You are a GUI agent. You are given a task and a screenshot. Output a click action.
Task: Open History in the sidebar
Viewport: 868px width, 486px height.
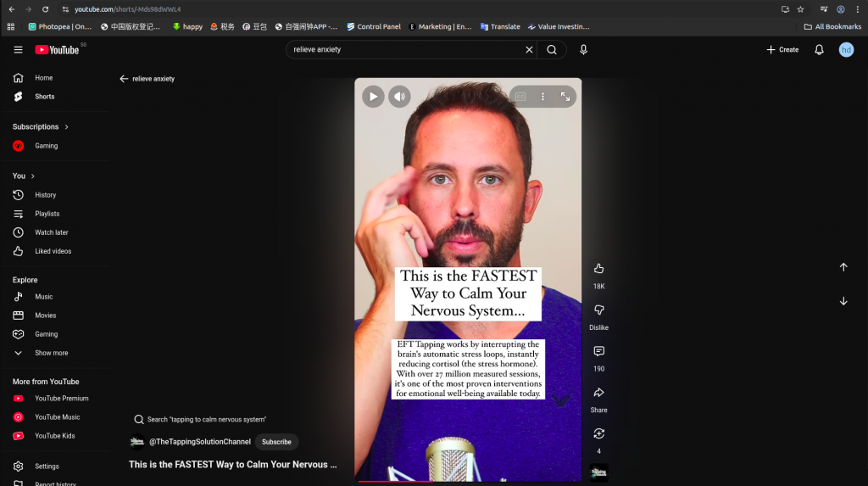45,195
